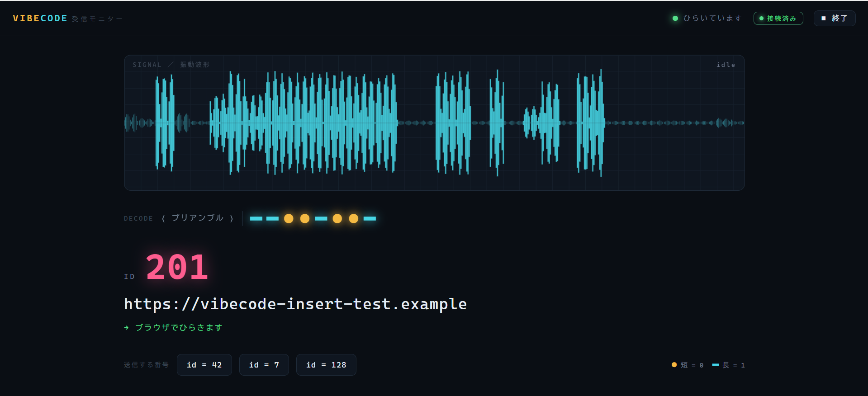868x396 pixels.
Task: Click the last cyan dash in decode sequence
Action: pos(370,218)
